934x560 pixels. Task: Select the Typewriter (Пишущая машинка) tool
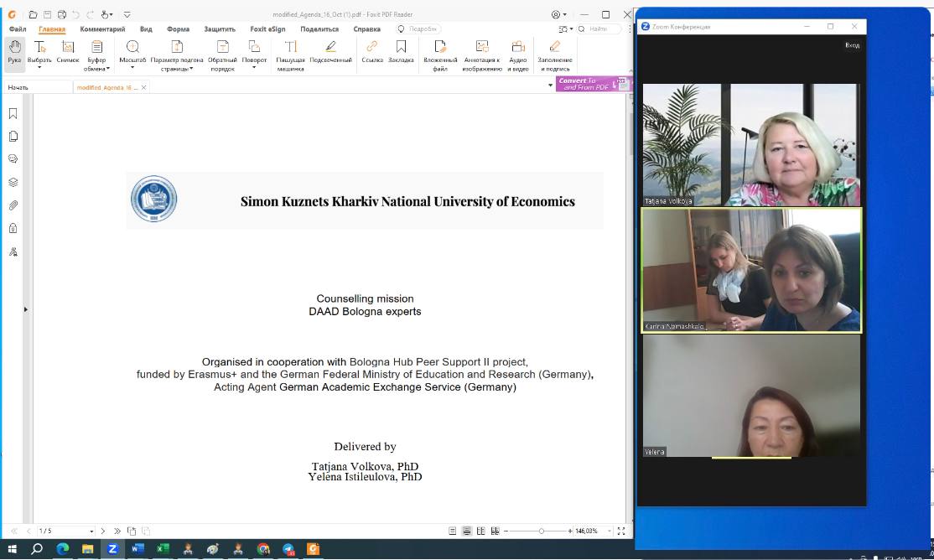point(290,54)
